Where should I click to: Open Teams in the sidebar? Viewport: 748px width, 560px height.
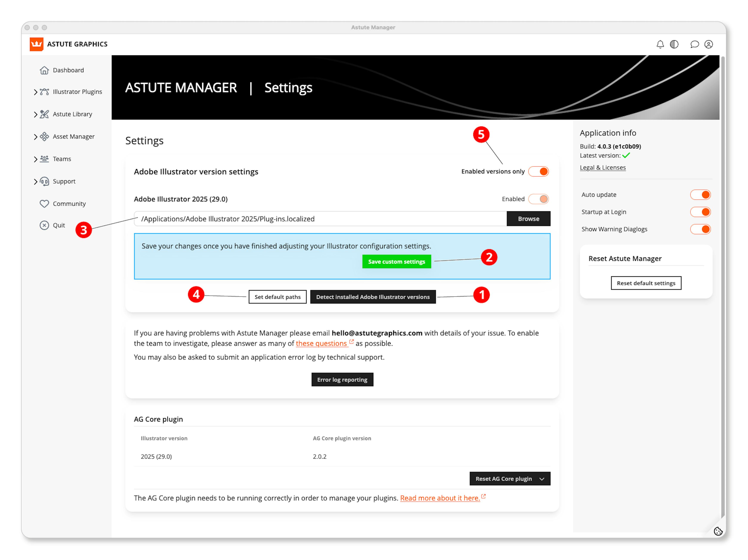62,159
